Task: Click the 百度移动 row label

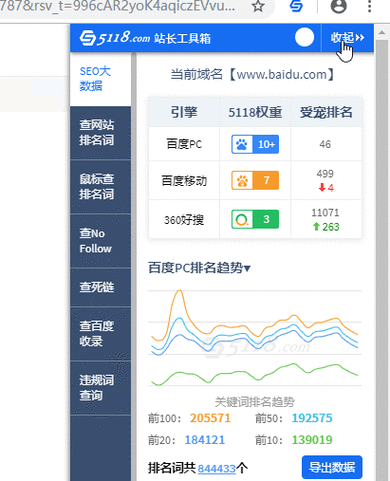Action: click(x=184, y=181)
